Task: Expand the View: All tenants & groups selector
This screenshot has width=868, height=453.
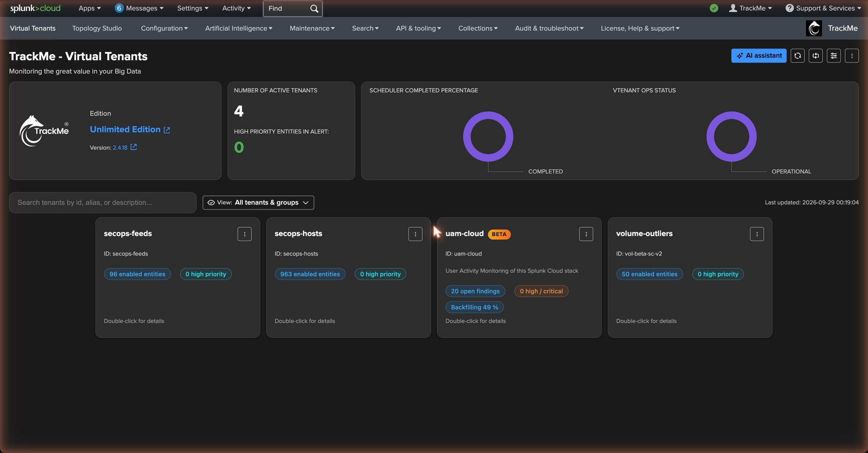Action: [258, 202]
